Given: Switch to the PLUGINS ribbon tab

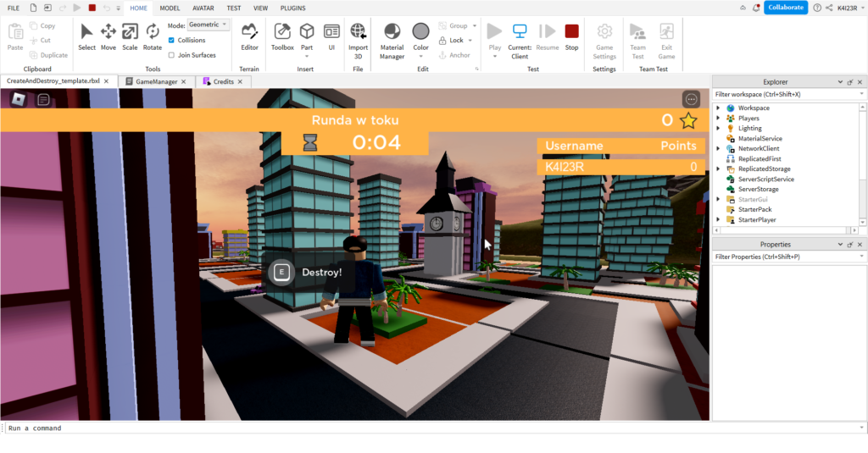Looking at the screenshot, I should pos(292,8).
